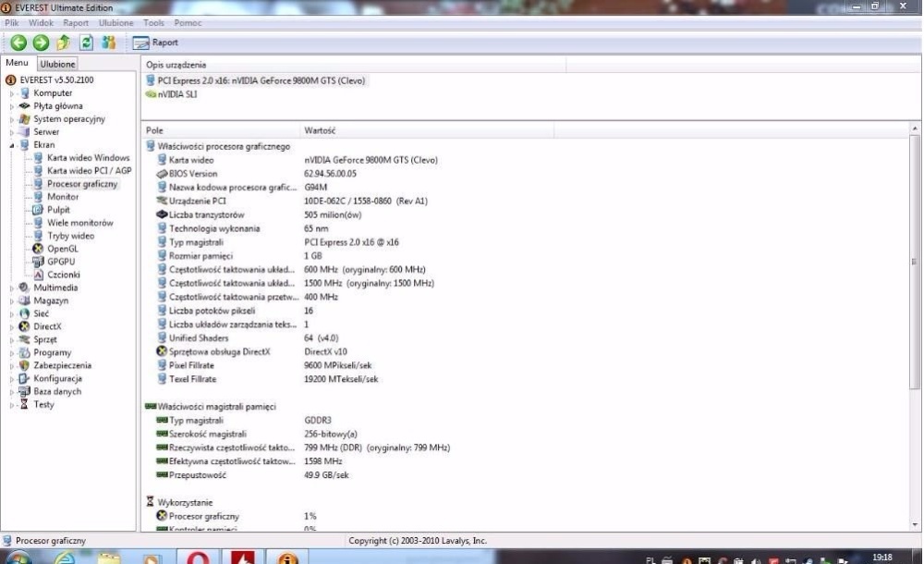Viewport: 924px width, 564px height.
Task: Open the Tools menu
Action: 153,23
